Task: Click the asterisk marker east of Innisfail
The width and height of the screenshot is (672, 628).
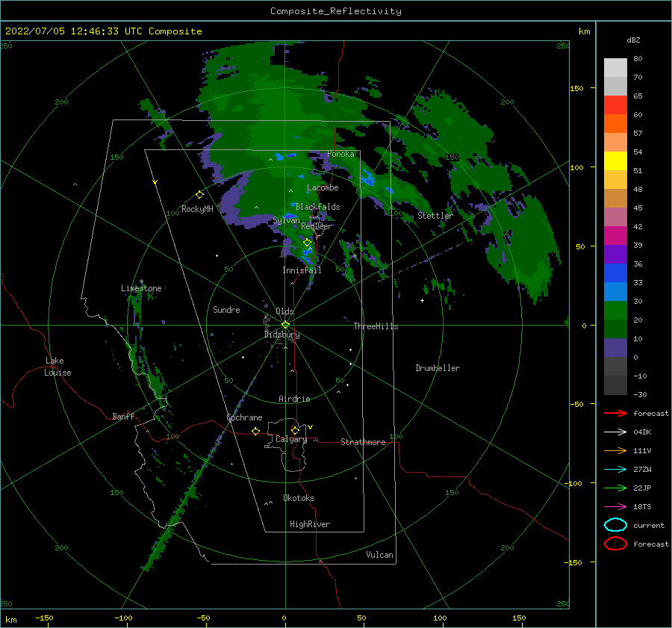Action: coord(355,256)
